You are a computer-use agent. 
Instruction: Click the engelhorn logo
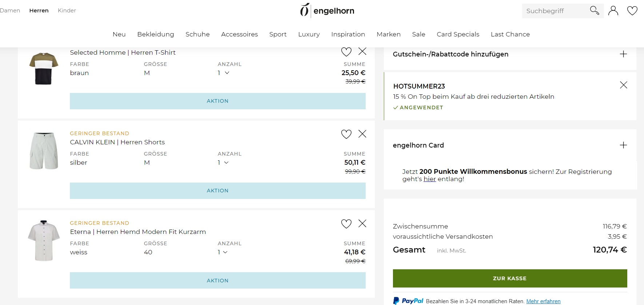[x=327, y=11]
